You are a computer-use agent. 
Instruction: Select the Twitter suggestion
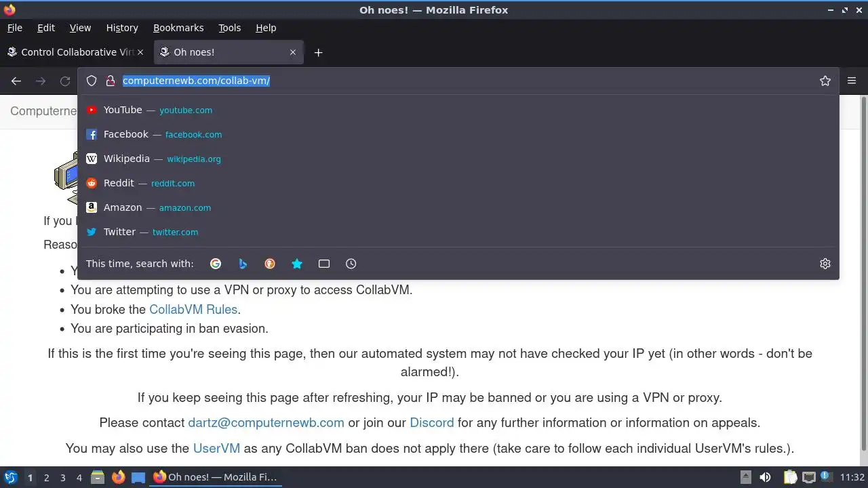[458, 232]
